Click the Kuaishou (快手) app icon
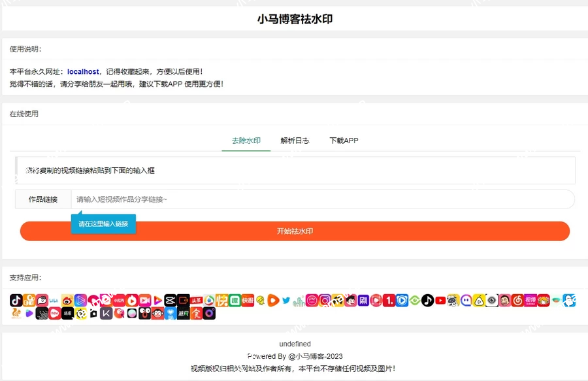588x381 pixels. 31,301
